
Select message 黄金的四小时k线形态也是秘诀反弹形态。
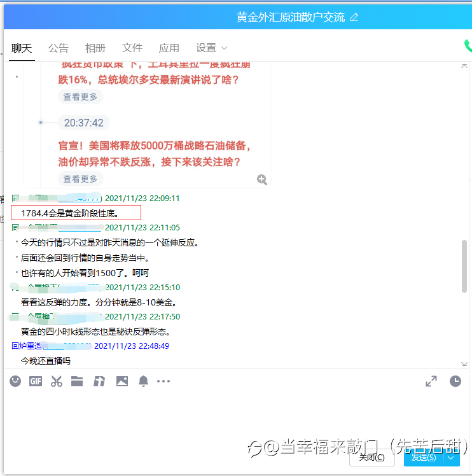(x=95, y=332)
